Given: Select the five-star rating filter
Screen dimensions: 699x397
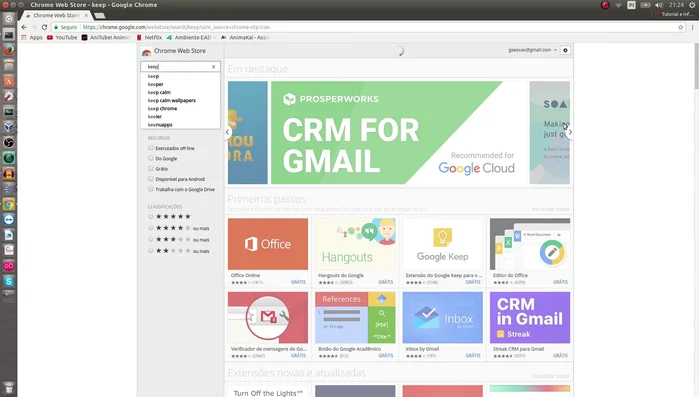Looking at the screenshot, I should 151,216.
